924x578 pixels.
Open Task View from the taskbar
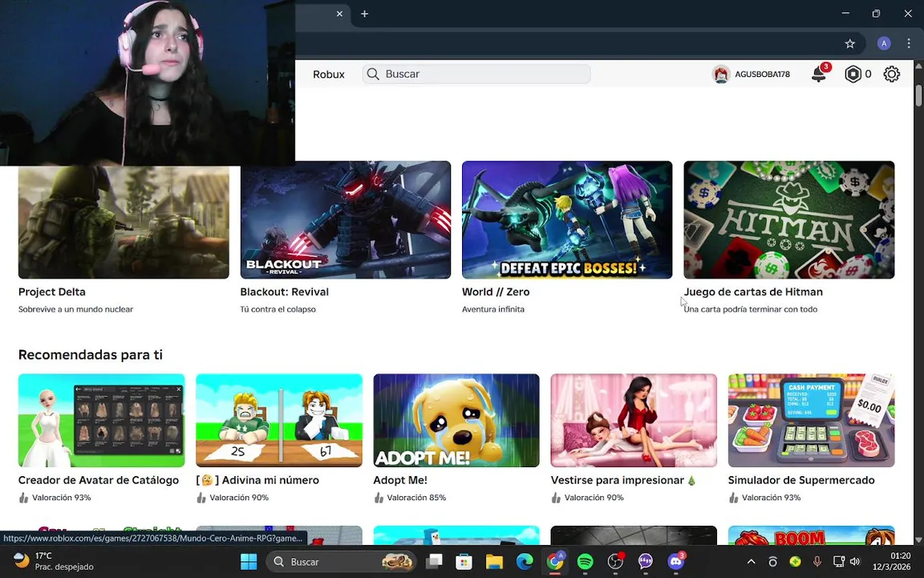434,561
